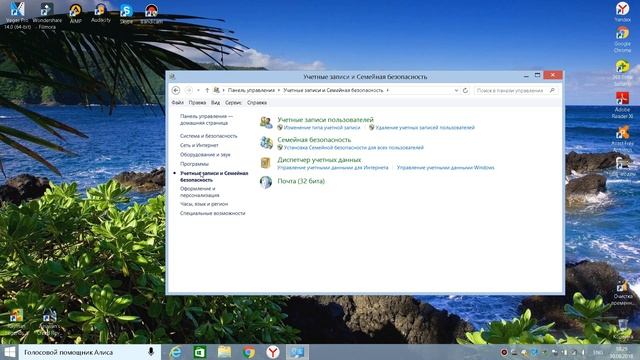Open Chrome from the taskbar
The width and height of the screenshot is (640, 360).
click(x=249, y=352)
